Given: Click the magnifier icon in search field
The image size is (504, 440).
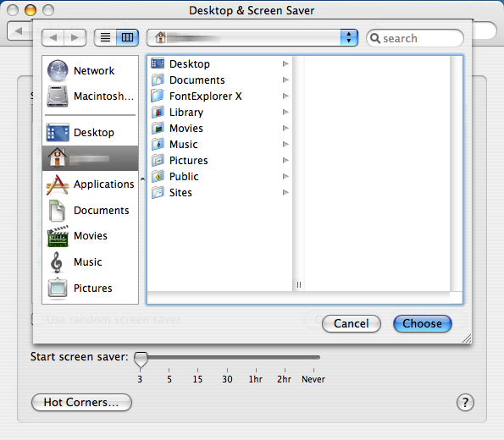Looking at the screenshot, I should click(374, 38).
